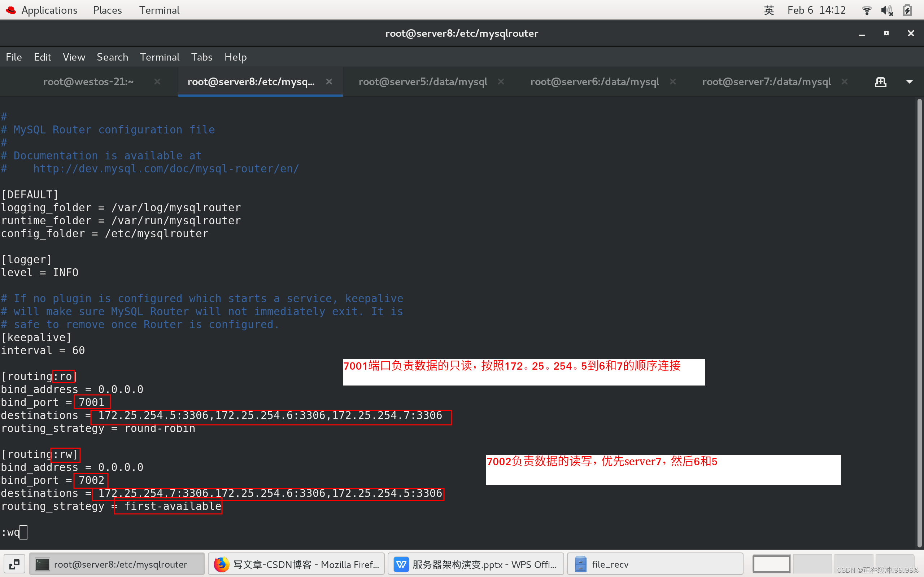Screen dimensions: 924x577
Task: Open the file_recv folder in the taskbar
Action: (655, 564)
